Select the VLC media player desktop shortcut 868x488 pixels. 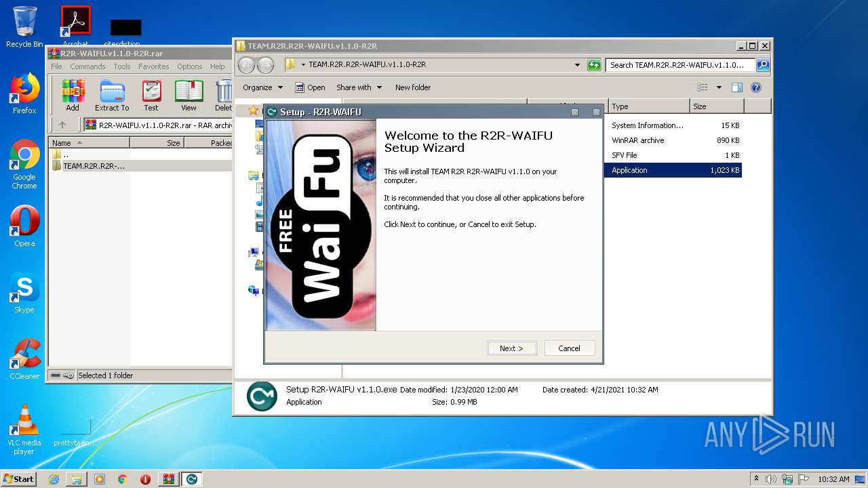click(24, 430)
